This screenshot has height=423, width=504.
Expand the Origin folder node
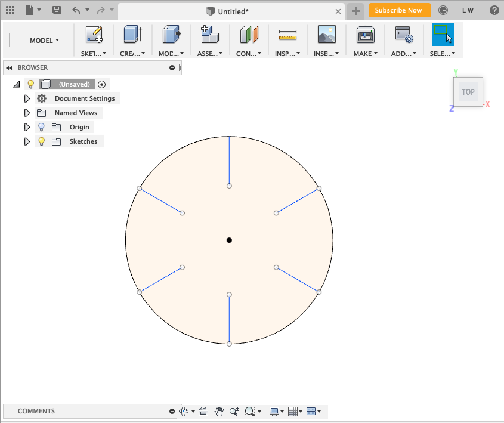(x=27, y=127)
